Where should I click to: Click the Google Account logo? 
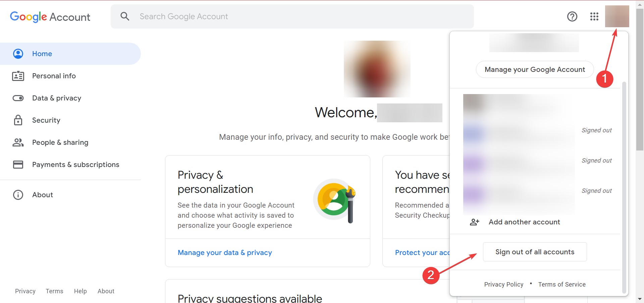click(x=50, y=17)
